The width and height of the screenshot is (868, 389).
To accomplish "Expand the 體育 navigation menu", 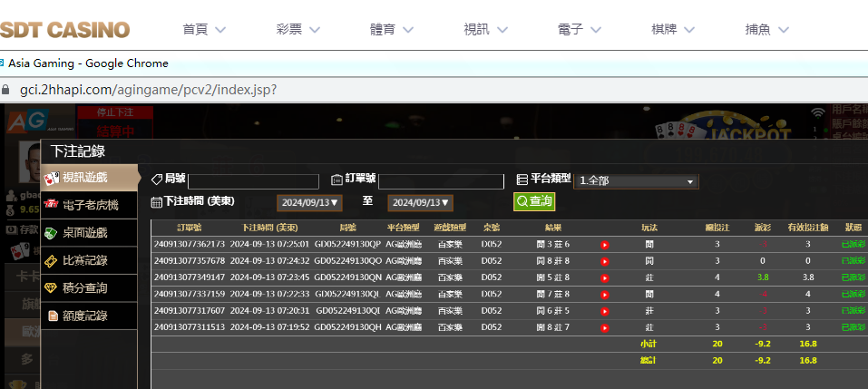I will [392, 29].
